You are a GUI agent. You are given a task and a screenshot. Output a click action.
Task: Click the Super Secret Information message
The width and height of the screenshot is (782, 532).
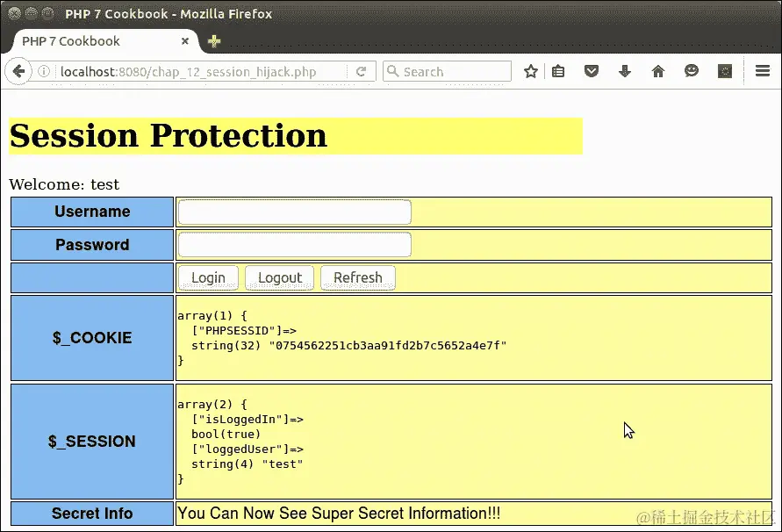(x=339, y=513)
